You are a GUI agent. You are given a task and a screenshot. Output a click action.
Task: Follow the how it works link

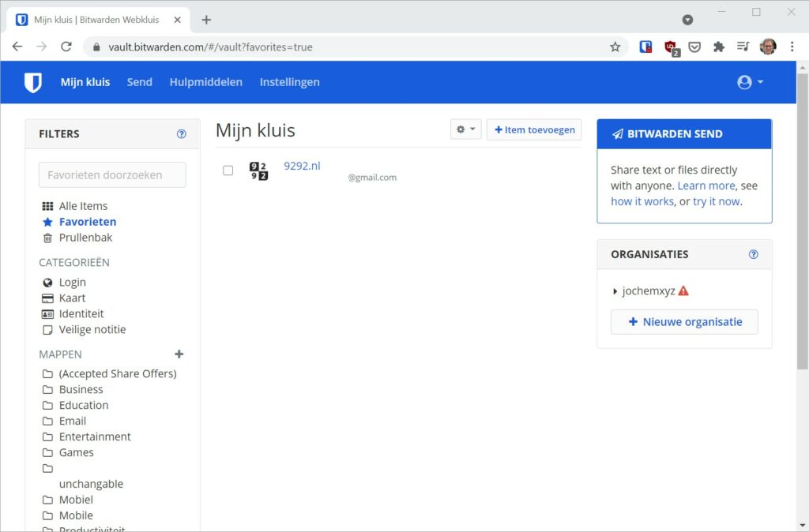[642, 201]
